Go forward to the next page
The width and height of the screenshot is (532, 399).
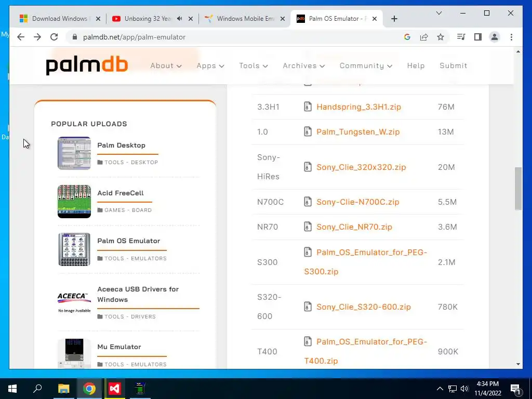tap(37, 37)
